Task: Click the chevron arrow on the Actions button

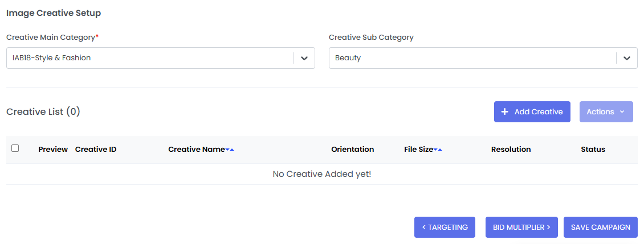Action: coord(622,112)
